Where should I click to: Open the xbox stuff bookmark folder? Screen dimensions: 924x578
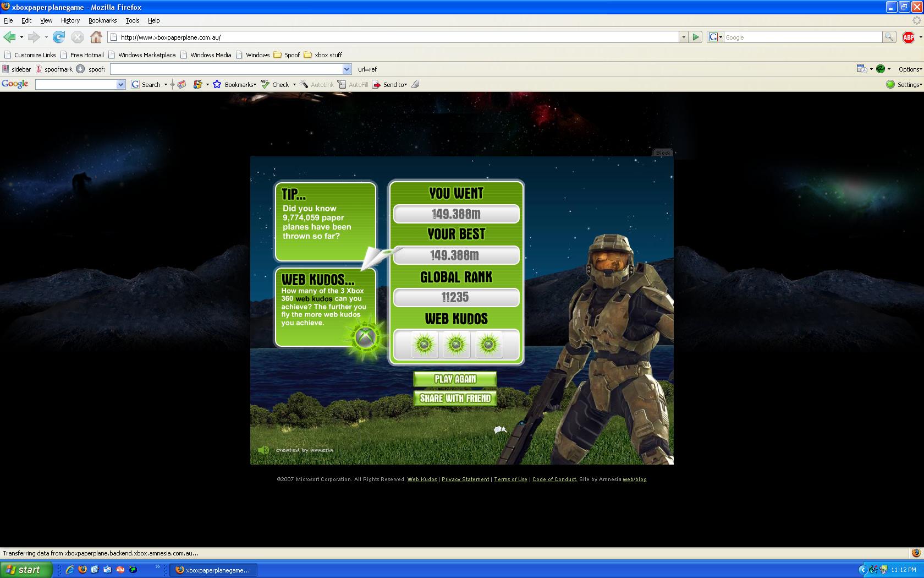tap(323, 54)
